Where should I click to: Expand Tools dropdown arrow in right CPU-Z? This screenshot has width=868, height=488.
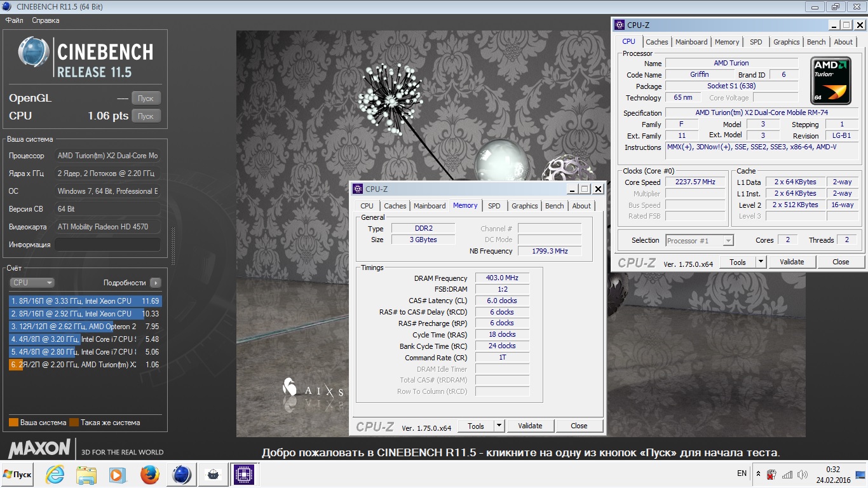pos(761,262)
